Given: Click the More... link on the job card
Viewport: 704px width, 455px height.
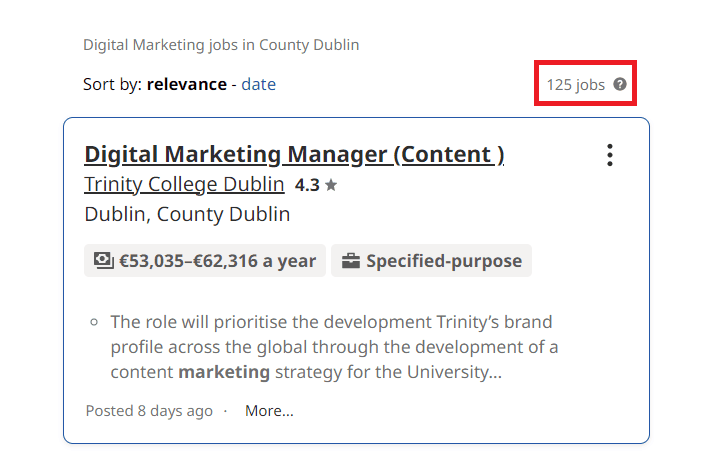Looking at the screenshot, I should click(x=269, y=411).
